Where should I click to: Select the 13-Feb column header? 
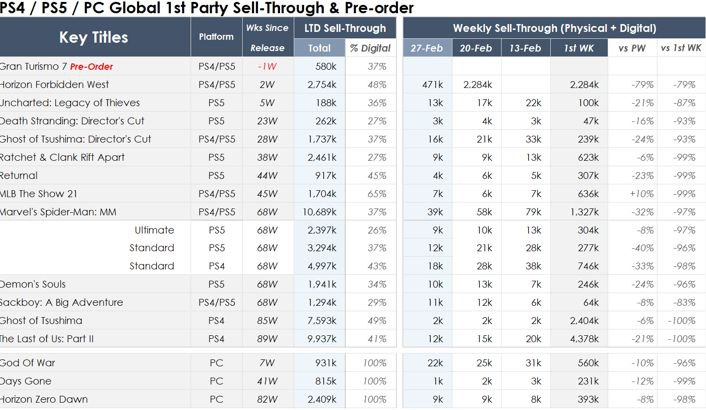point(525,48)
